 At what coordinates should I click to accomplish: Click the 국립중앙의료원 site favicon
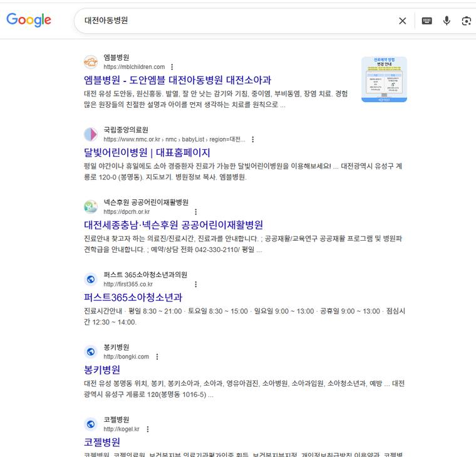(91, 135)
